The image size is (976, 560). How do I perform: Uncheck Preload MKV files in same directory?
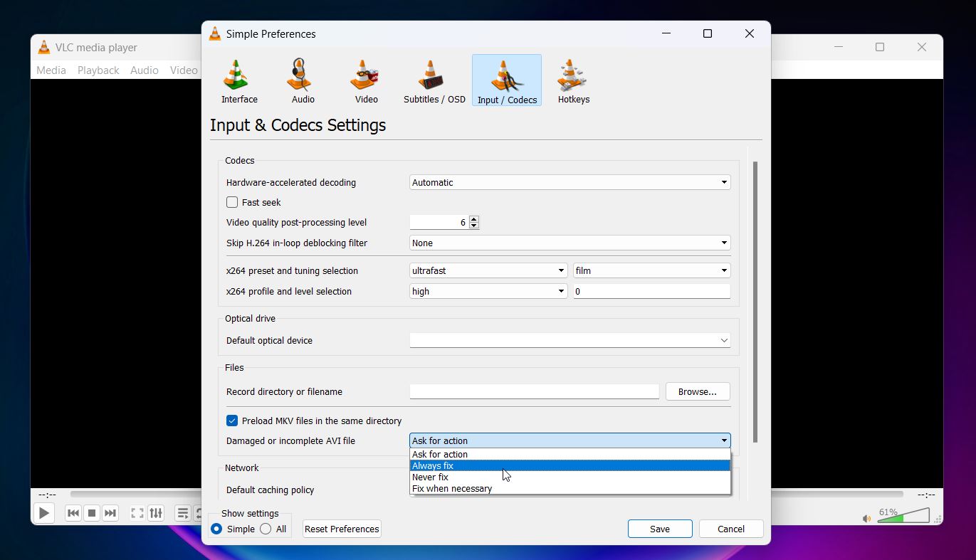click(x=232, y=421)
